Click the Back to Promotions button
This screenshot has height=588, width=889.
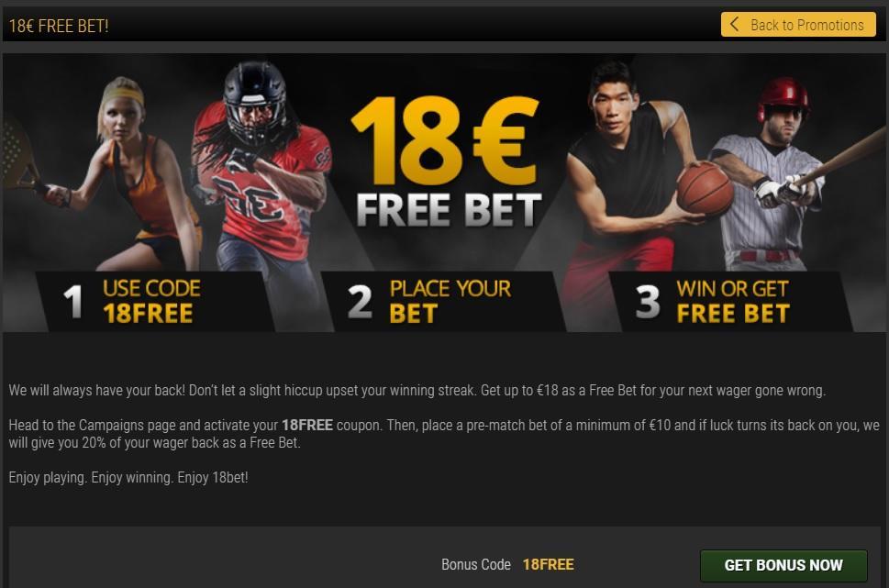(798, 25)
